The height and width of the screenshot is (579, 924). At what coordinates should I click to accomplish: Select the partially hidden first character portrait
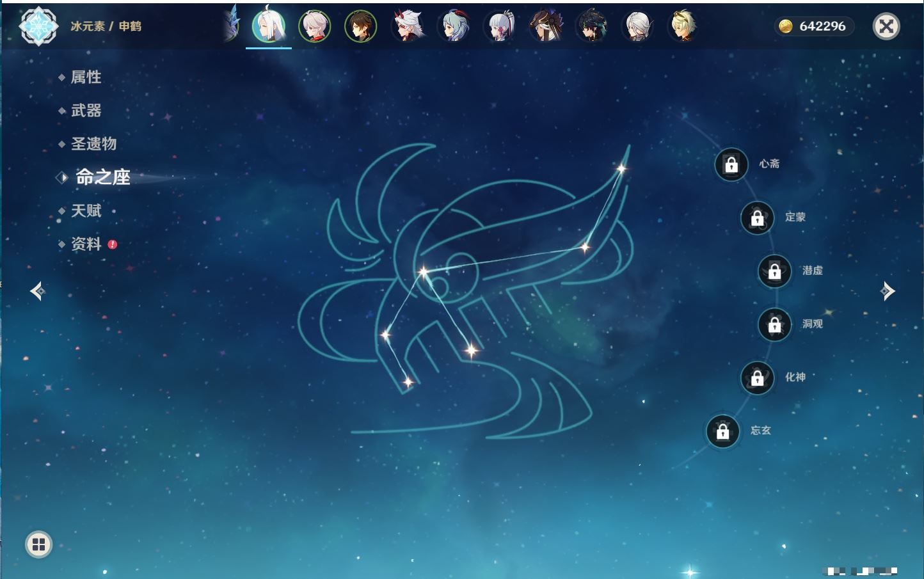click(x=232, y=24)
